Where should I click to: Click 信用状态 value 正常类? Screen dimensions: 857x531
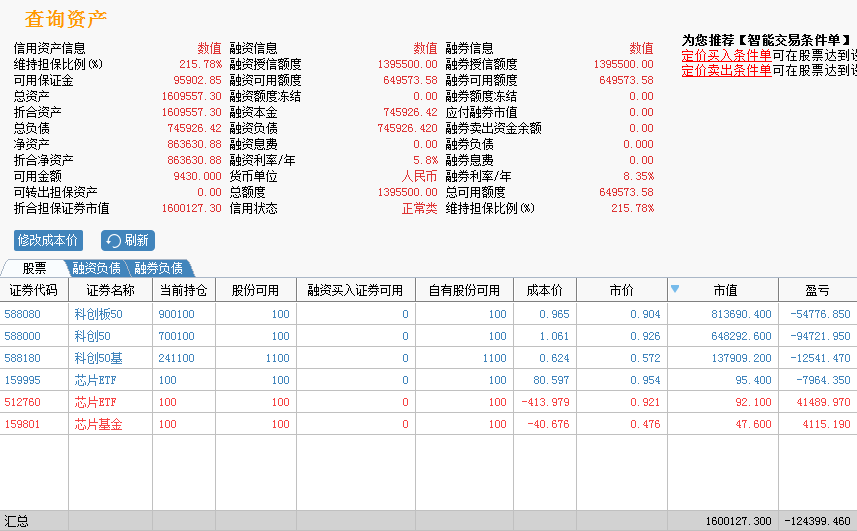[x=420, y=208]
